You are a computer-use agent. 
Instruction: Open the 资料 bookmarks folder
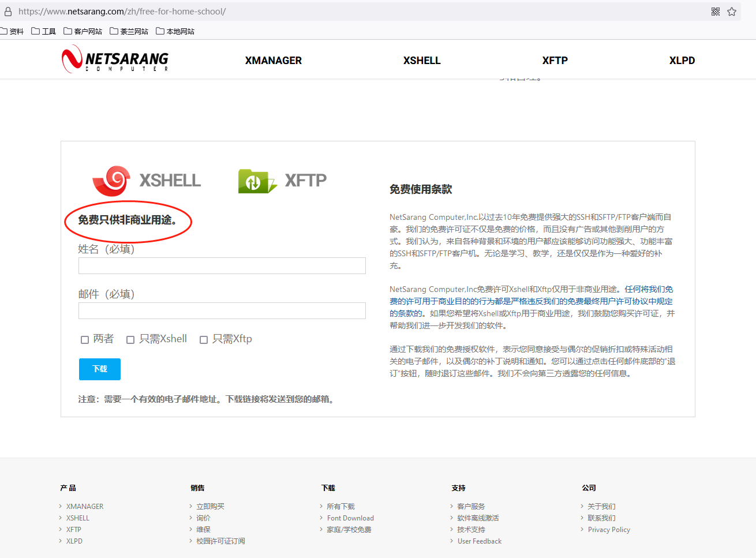[x=12, y=31]
